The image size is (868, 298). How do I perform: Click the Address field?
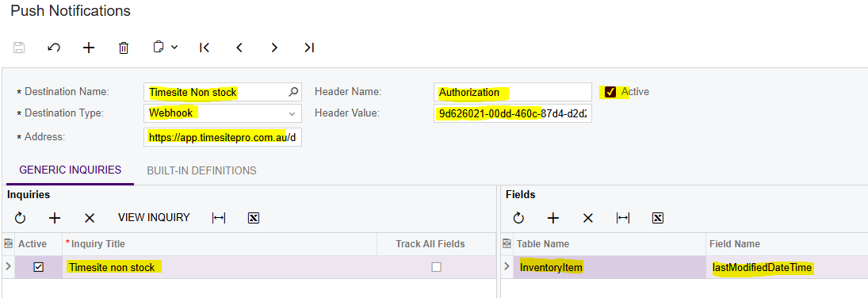223,137
